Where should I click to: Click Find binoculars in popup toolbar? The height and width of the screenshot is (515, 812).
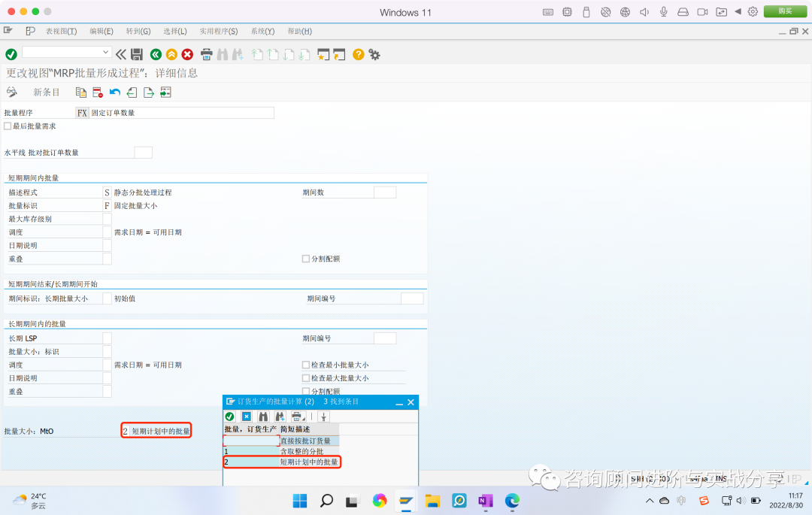click(264, 417)
